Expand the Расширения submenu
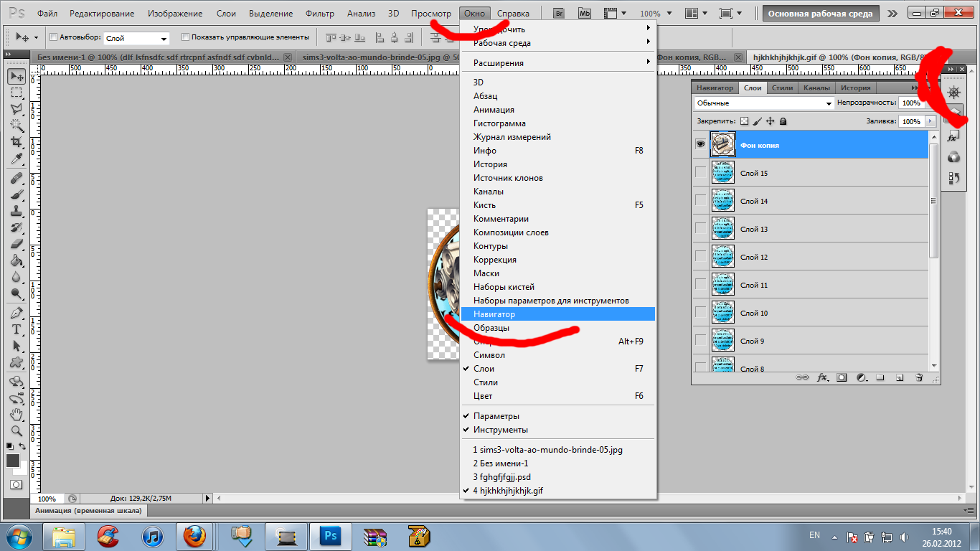The height and width of the screenshot is (551, 980). tap(557, 63)
